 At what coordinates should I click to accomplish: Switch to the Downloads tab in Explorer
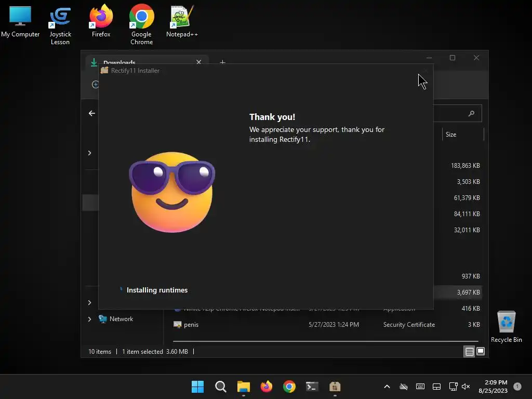point(119,62)
